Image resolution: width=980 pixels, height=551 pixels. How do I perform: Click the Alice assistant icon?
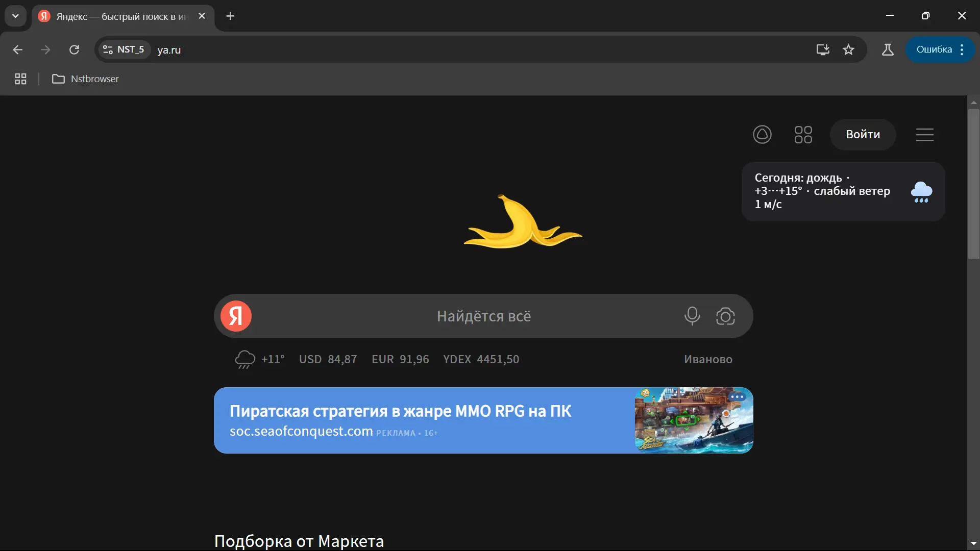point(762,135)
